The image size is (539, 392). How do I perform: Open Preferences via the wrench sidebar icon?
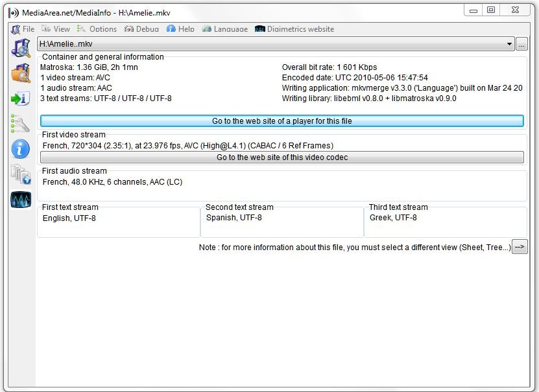click(21, 124)
